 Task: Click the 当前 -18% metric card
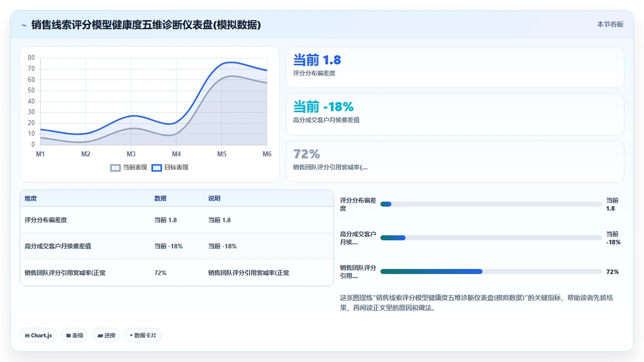(x=455, y=114)
